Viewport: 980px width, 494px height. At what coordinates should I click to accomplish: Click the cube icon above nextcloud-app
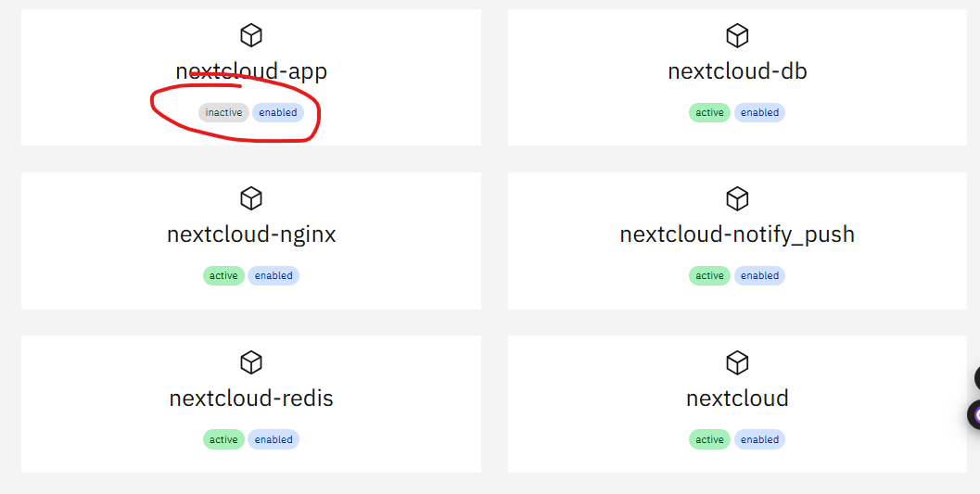(251, 35)
